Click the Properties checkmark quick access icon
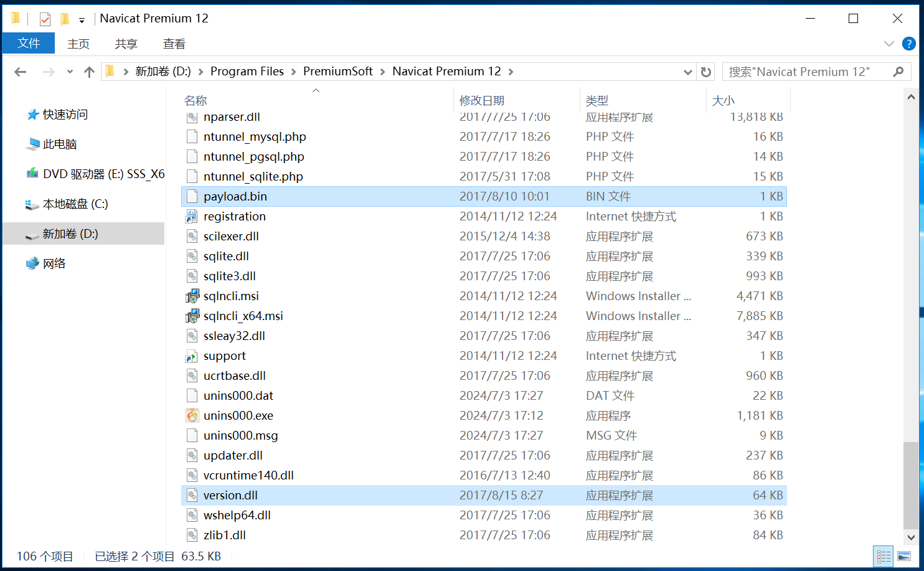The image size is (924, 571). [x=45, y=19]
